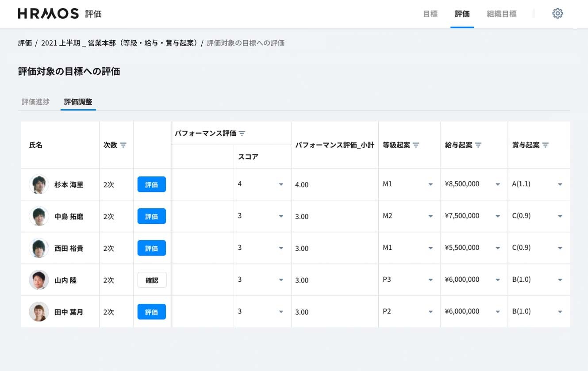
Task: Click the filter icon next to 次数
Action: [x=123, y=145]
